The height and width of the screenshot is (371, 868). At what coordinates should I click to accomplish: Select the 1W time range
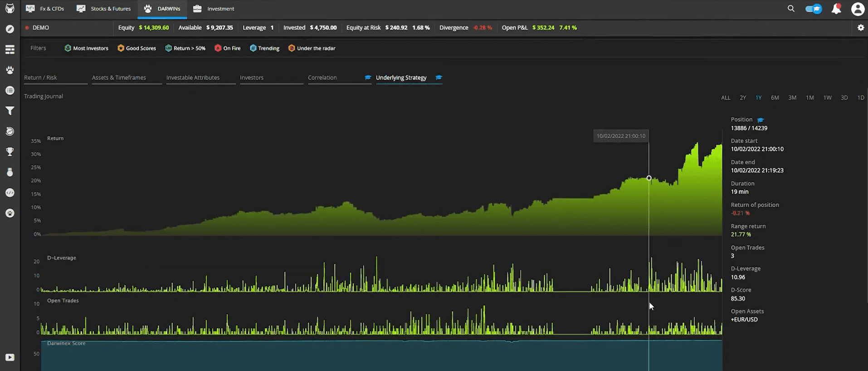tap(827, 98)
